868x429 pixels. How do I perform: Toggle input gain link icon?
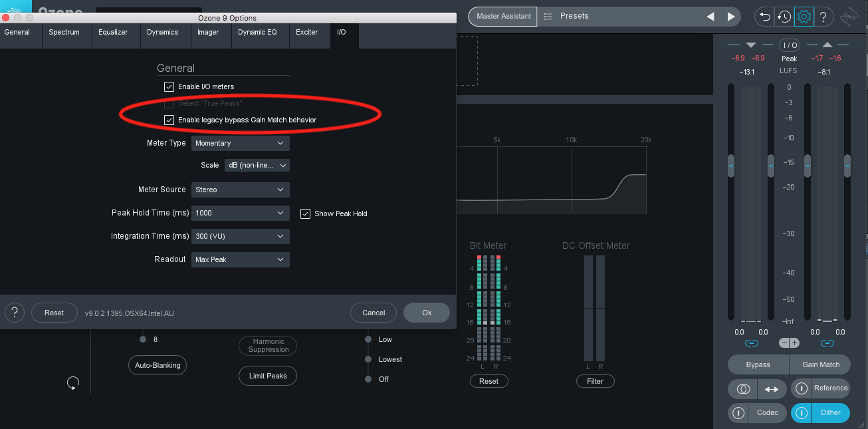click(x=752, y=343)
